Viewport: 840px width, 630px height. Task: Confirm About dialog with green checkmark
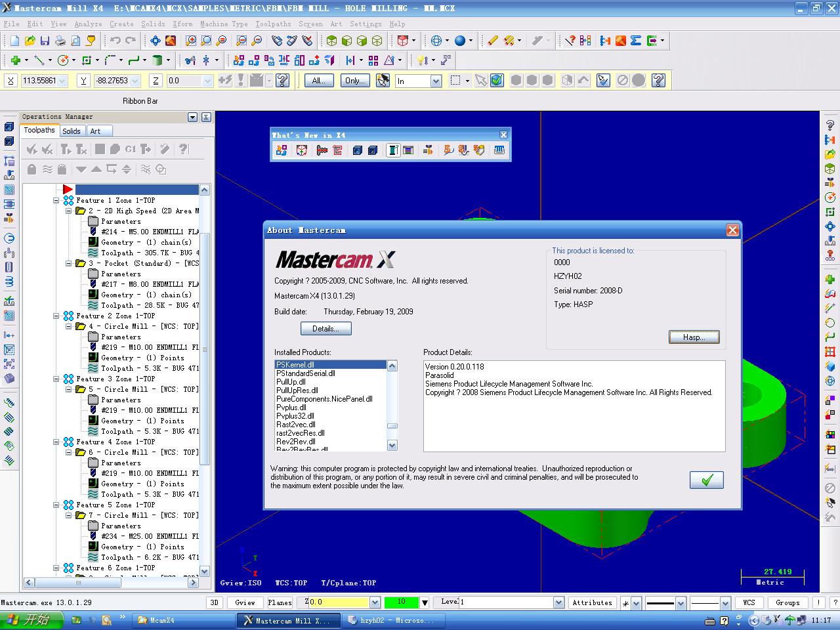(x=707, y=480)
